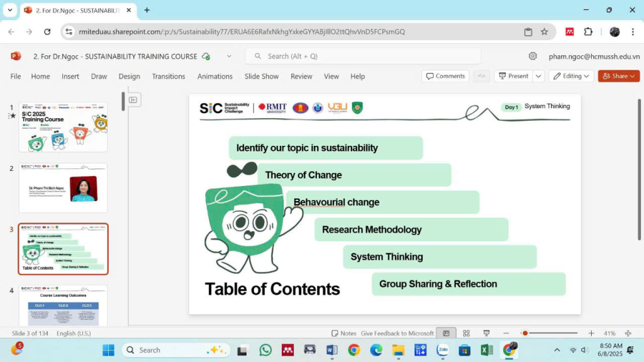Click 'Slide 3 of 134' status text
The image size is (644, 362).
(30, 333)
